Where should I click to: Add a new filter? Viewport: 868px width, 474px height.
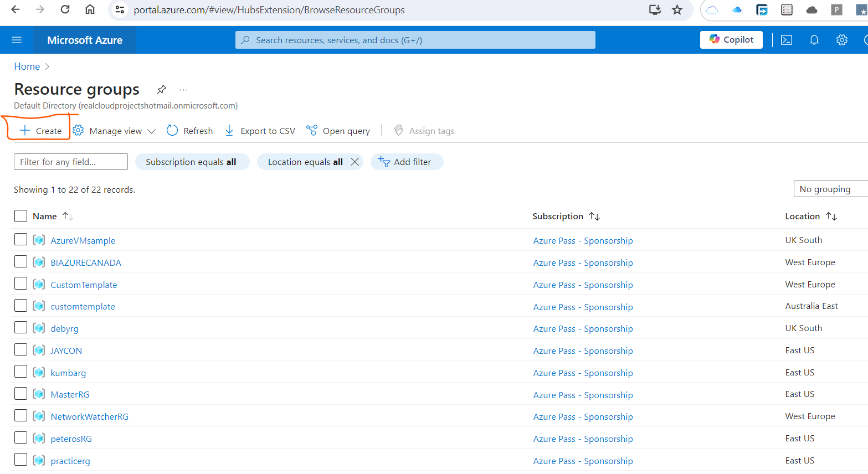[407, 162]
